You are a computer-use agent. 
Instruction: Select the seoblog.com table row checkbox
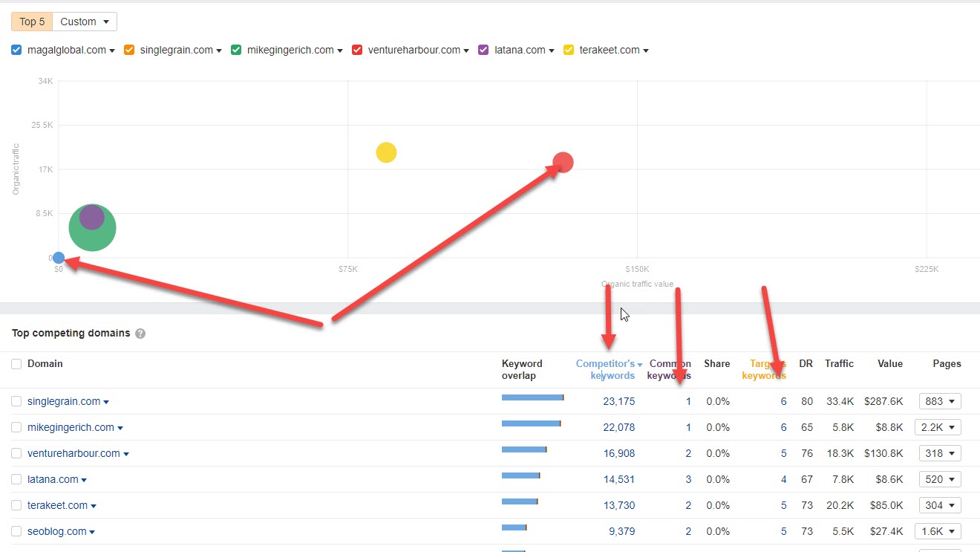click(x=16, y=531)
